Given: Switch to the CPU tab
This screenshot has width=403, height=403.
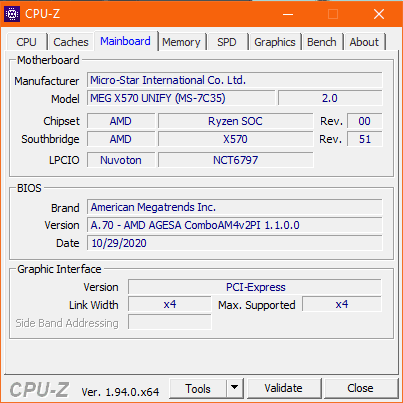Looking at the screenshot, I should coord(26,42).
